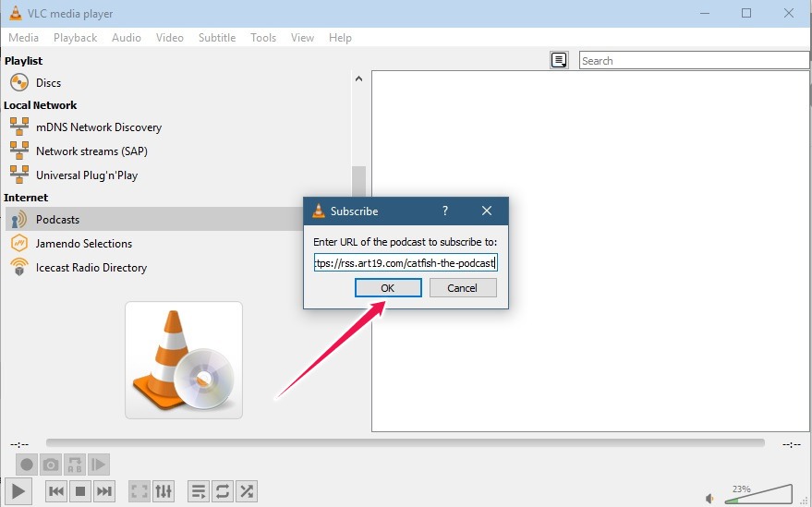This screenshot has width=812, height=507.
Task: Maximize the VLC window
Action: coord(746,13)
